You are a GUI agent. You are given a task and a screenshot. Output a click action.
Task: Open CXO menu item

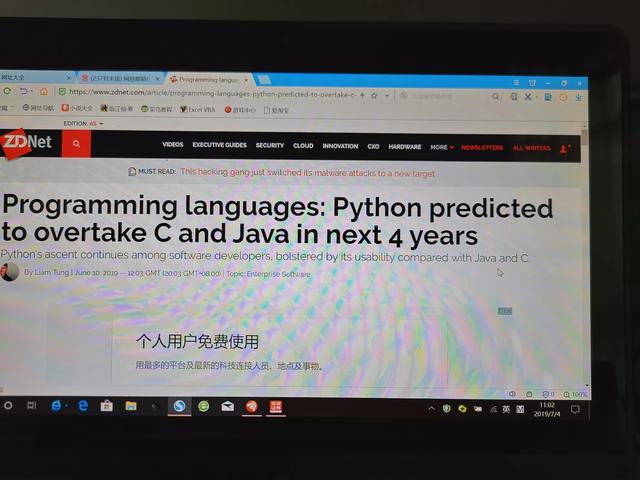(x=373, y=147)
